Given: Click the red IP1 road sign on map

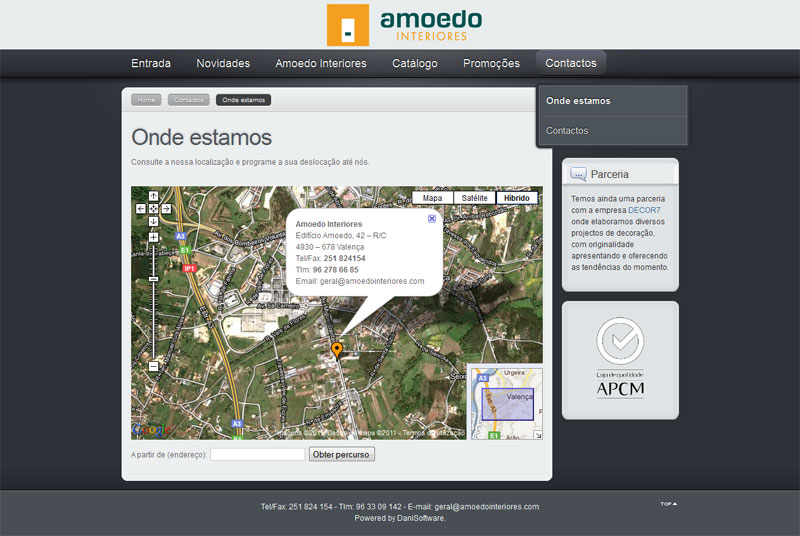Looking at the screenshot, I should (189, 268).
